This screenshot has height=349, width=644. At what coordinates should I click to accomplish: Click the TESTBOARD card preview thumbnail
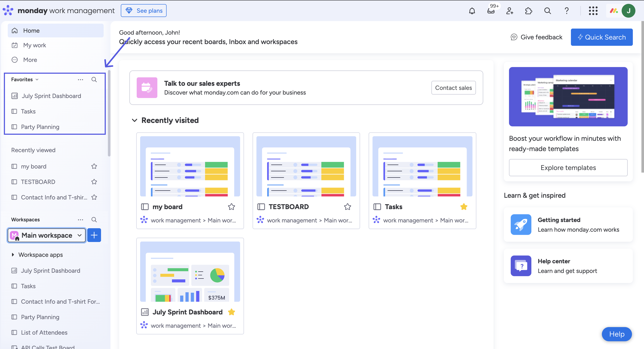click(x=306, y=166)
